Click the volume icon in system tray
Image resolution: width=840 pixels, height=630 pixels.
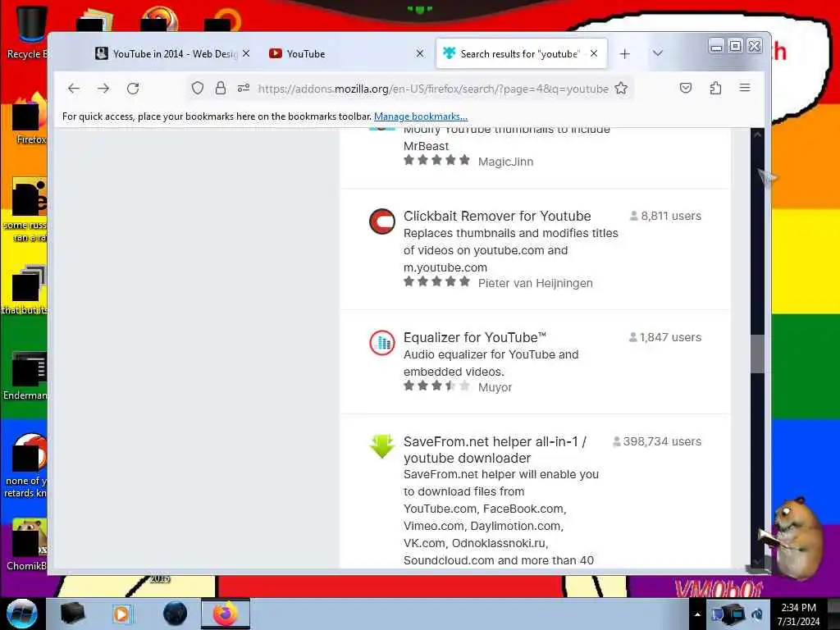[x=757, y=614]
